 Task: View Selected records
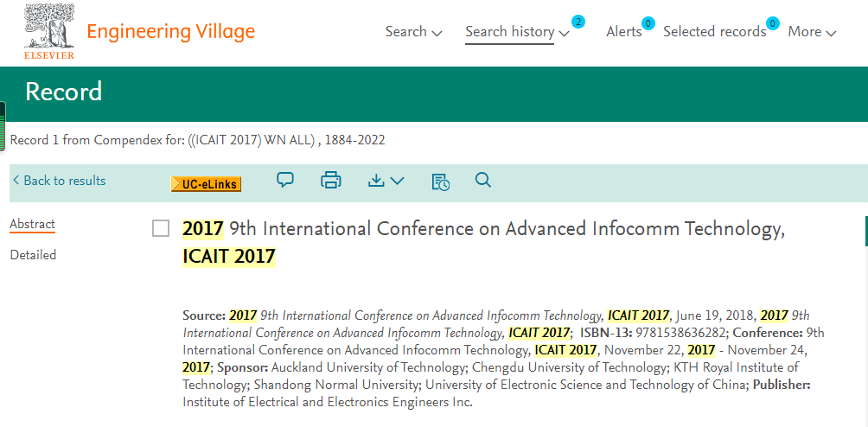pyautogui.click(x=714, y=32)
